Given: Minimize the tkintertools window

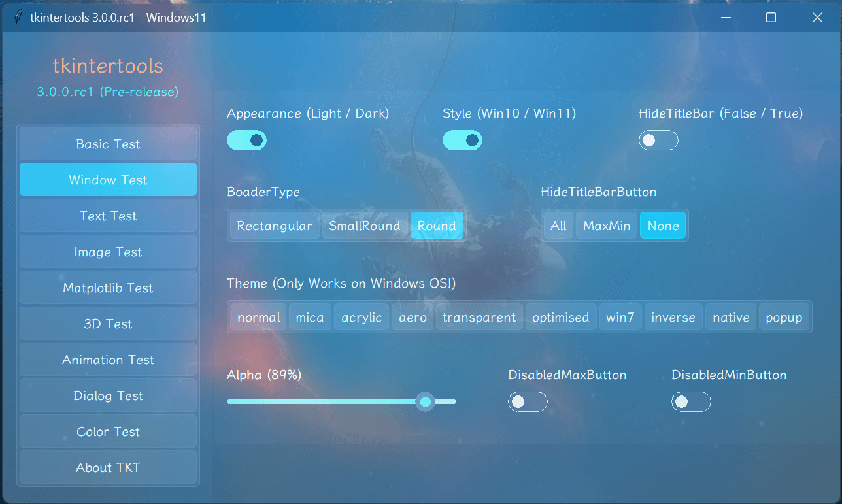Looking at the screenshot, I should [725, 18].
